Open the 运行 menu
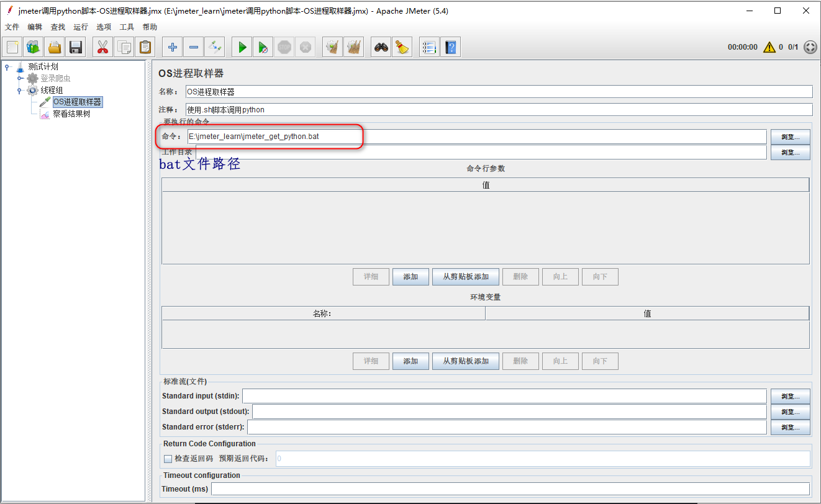 click(80, 27)
